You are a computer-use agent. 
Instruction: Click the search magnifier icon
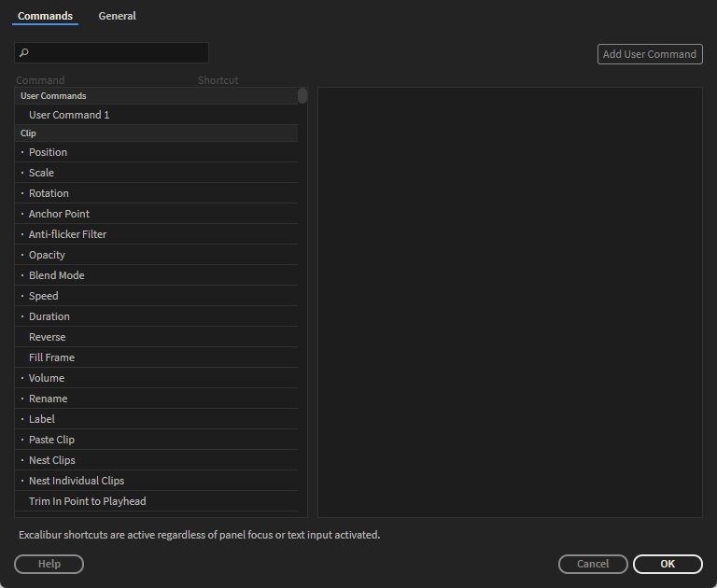24,53
